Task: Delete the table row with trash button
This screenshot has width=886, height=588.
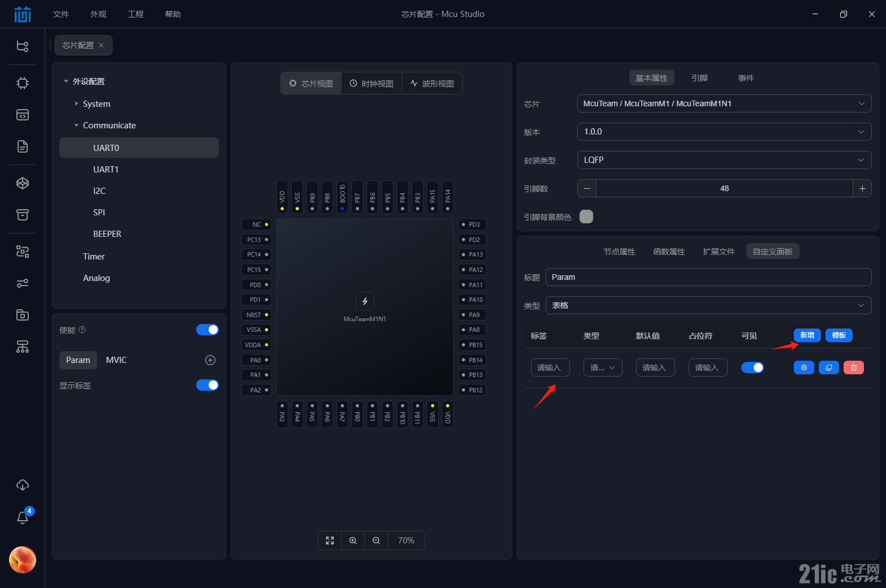Action: click(x=854, y=367)
